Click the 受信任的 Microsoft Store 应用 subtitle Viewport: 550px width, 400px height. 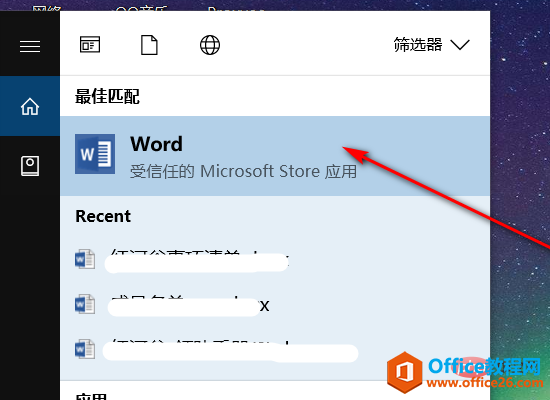(243, 172)
